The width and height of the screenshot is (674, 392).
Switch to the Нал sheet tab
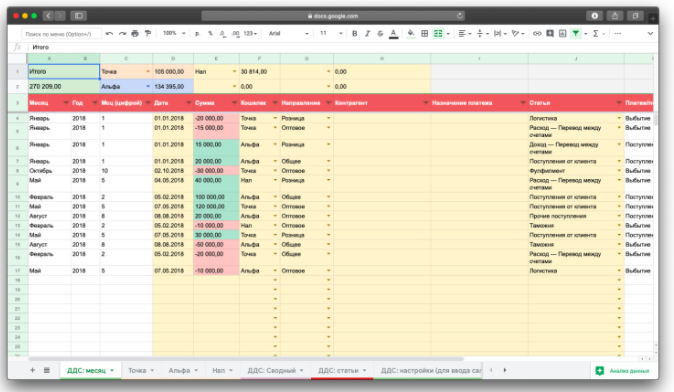tap(222, 371)
